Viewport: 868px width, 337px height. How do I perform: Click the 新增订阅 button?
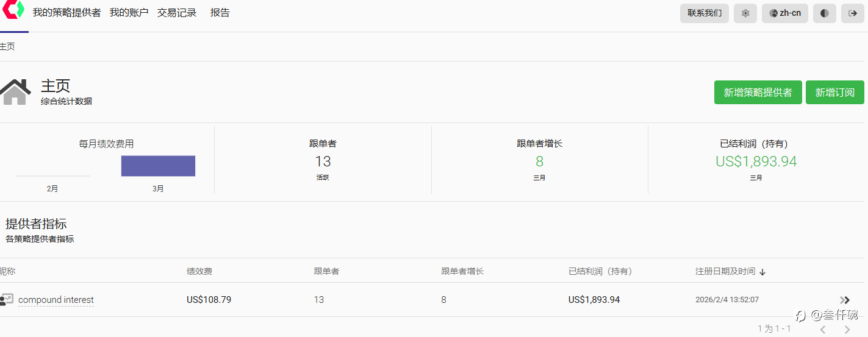click(x=834, y=93)
